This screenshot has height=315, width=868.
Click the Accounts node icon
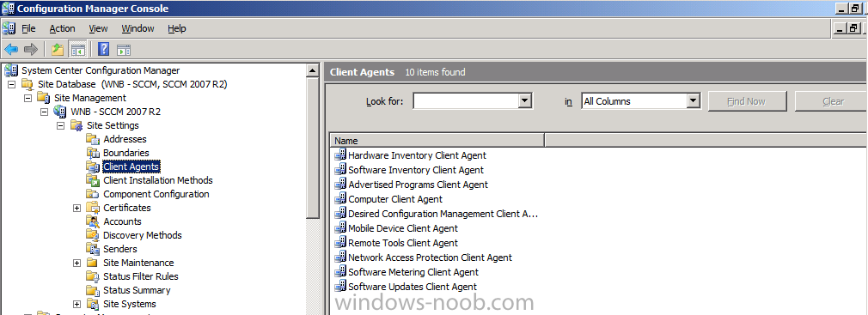[x=93, y=221]
